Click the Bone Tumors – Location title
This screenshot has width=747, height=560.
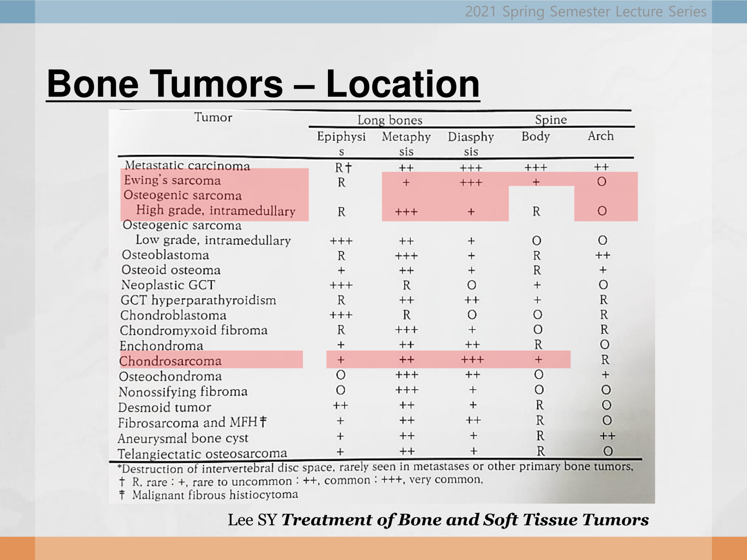coord(263,84)
